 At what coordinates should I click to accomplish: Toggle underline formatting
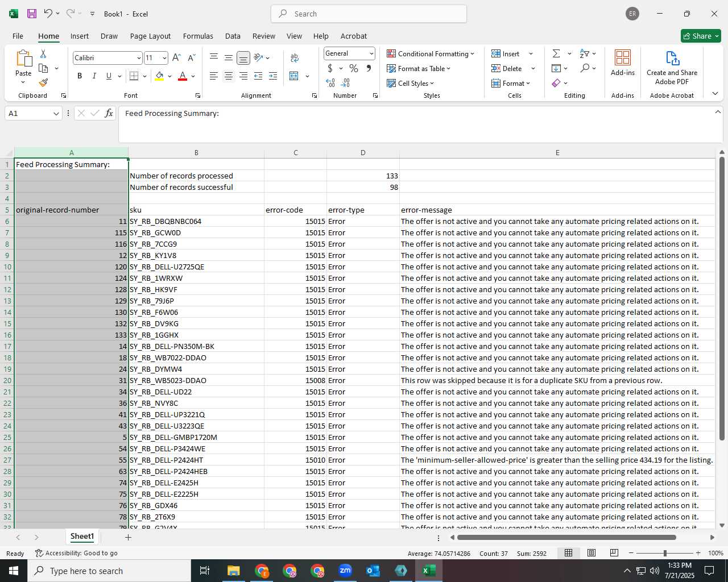click(109, 76)
